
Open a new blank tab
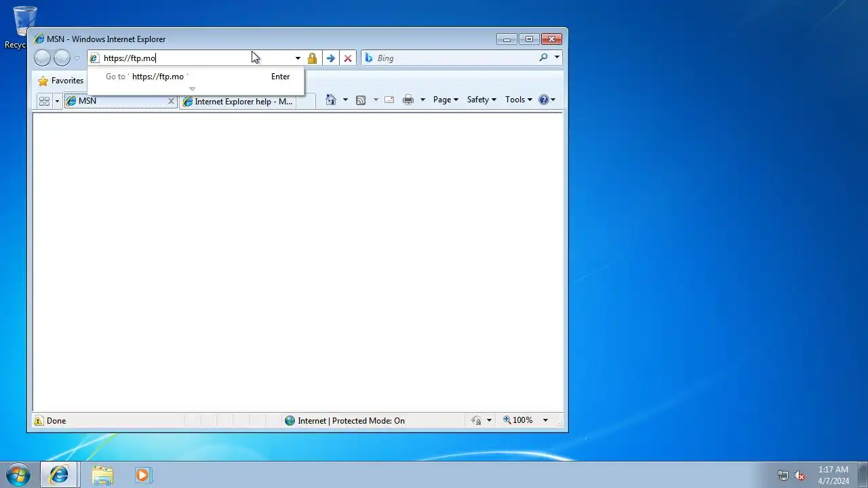306,102
